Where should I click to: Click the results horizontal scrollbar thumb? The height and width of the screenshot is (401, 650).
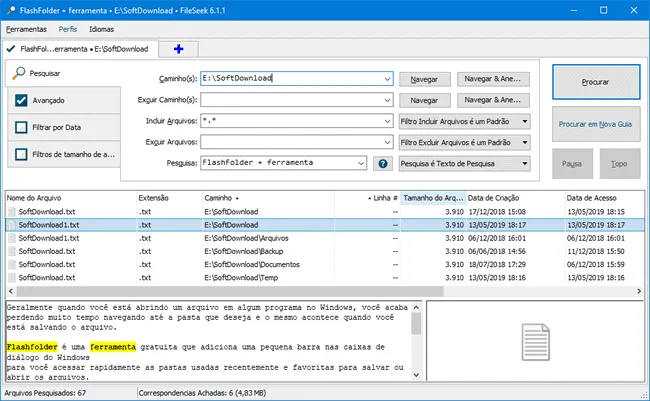pos(230,291)
